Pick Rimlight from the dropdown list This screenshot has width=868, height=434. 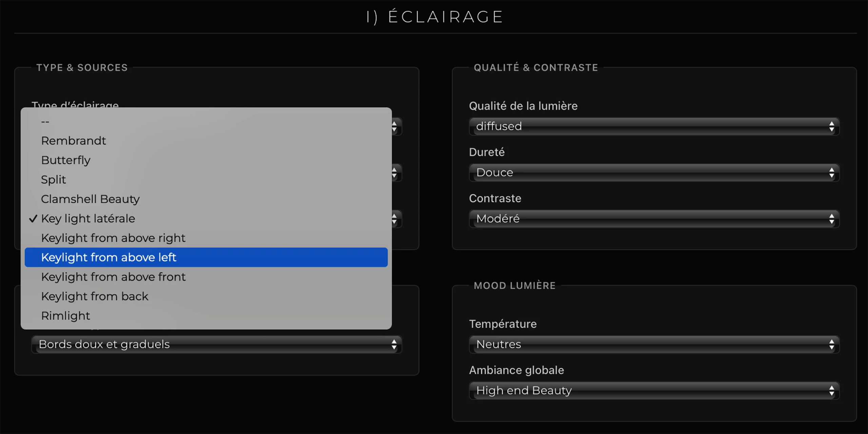click(65, 316)
